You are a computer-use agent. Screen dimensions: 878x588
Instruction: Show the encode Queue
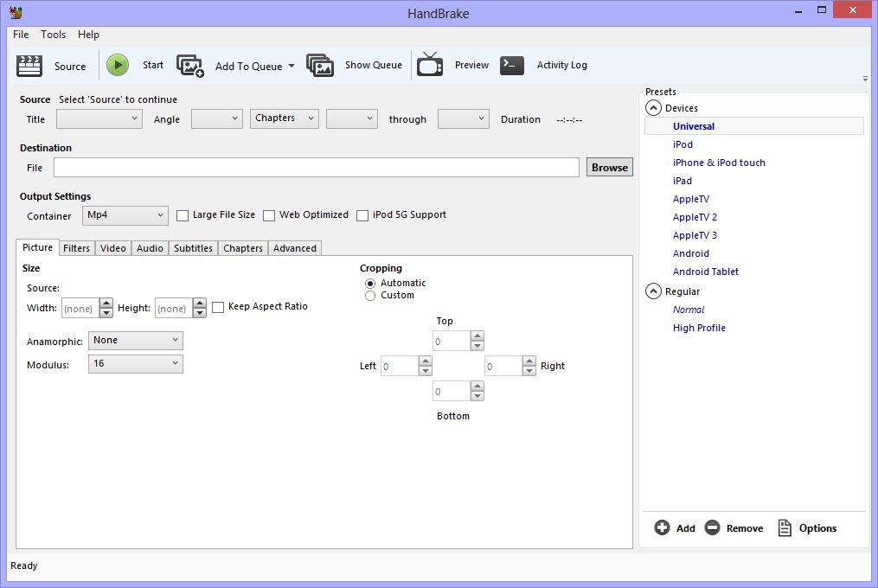[356, 65]
